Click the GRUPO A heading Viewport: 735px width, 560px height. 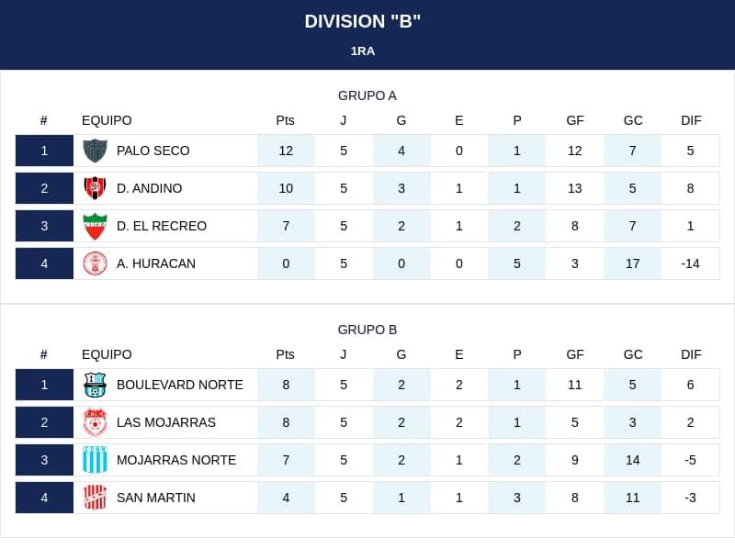(x=367, y=95)
